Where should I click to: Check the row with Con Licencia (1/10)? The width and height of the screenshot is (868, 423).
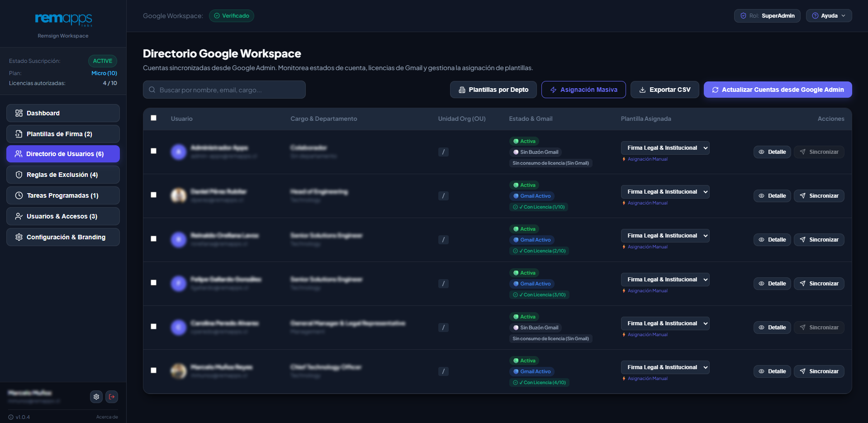[x=154, y=195]
